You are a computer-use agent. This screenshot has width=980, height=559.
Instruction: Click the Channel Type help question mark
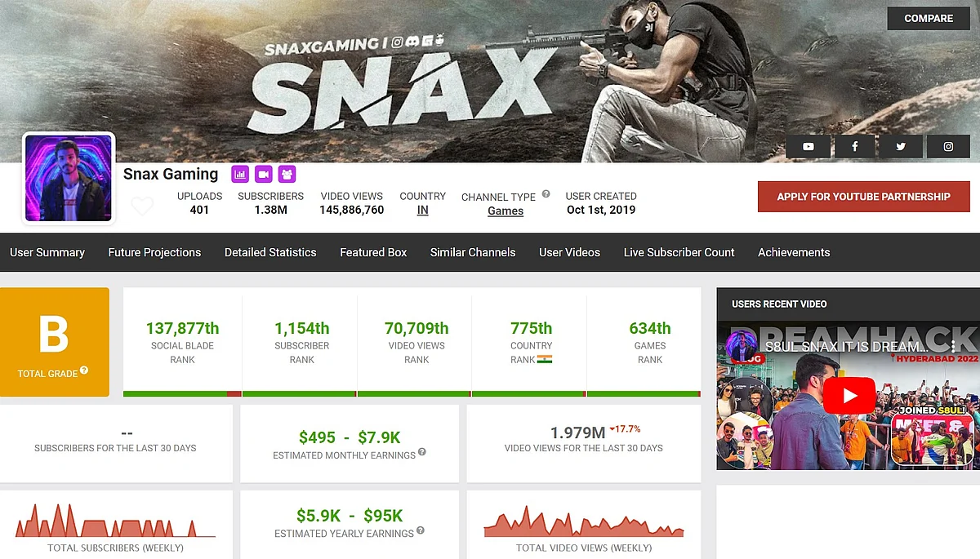point(546,194)
